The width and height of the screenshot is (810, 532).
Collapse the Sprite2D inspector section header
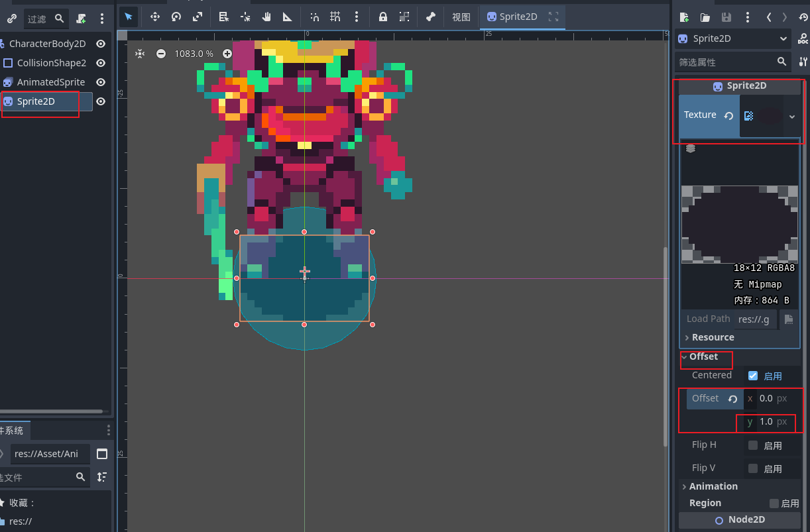tap(739, 86)
